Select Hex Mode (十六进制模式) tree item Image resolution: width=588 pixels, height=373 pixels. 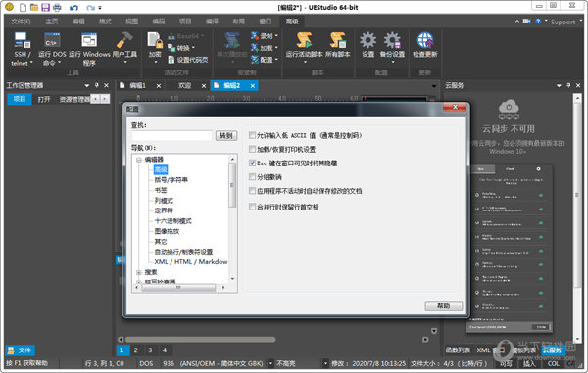click(172, 221)
